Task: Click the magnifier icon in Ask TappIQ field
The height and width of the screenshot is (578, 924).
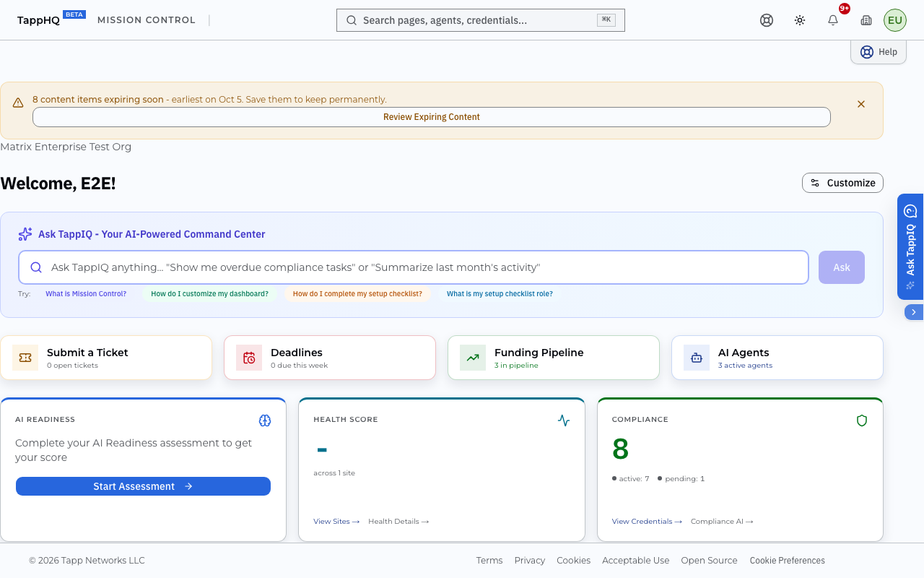Action: (x=36, y=267)
